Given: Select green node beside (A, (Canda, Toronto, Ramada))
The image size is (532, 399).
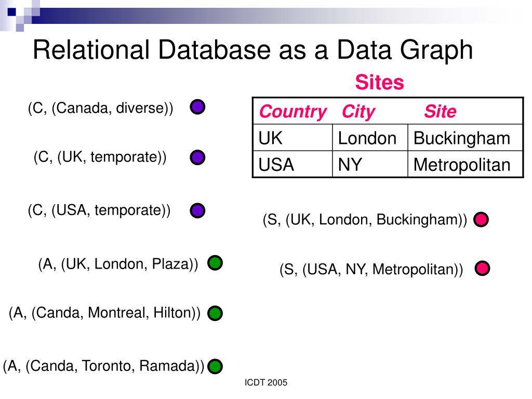Looking at the screenshot, I should tap(215, 366).
